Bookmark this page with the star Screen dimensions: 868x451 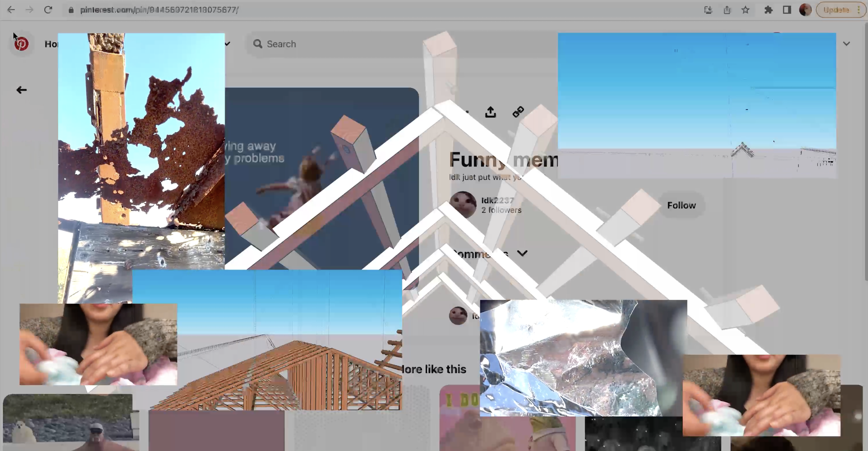tap(745, 10)
